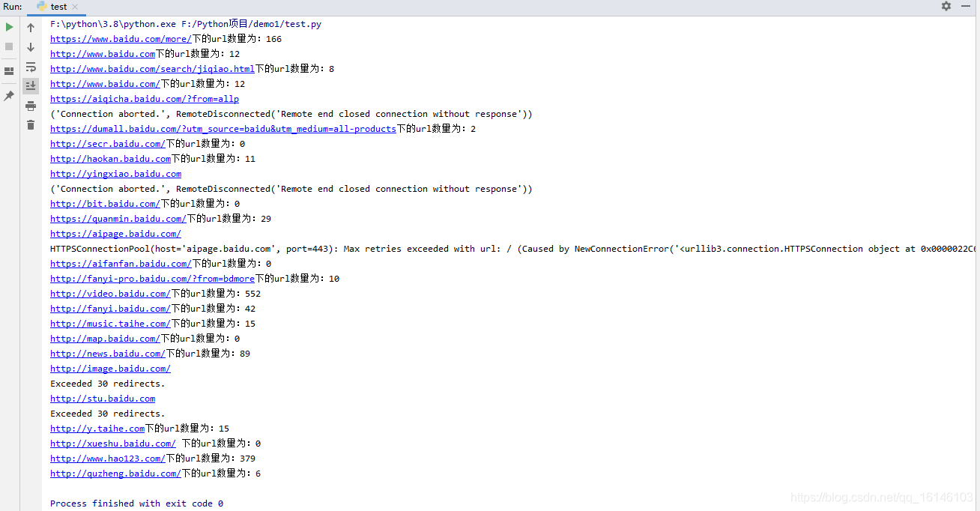Clear console with the trash icon
Viewport: 980px width, 511px height.
(31, 125)
